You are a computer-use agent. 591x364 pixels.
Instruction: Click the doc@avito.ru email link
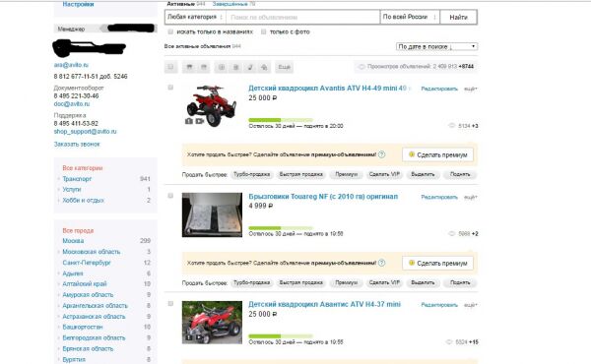tap(72, 104)
